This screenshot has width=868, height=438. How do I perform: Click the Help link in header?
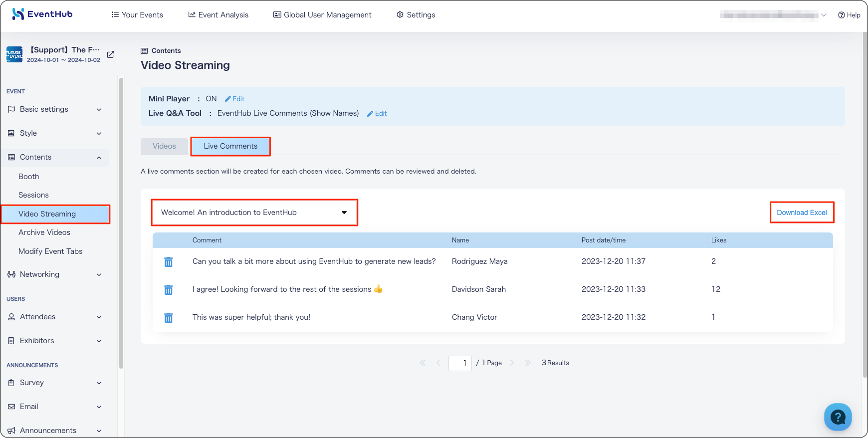pyautogui.click(x=849, y=15)
